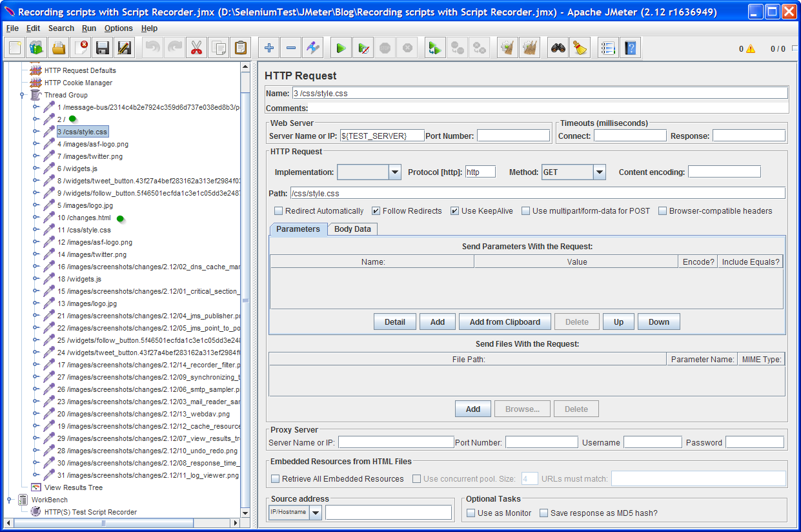Click the Cut scissors icon
This screenshot has height=532, width=801.
coord(196,48)
